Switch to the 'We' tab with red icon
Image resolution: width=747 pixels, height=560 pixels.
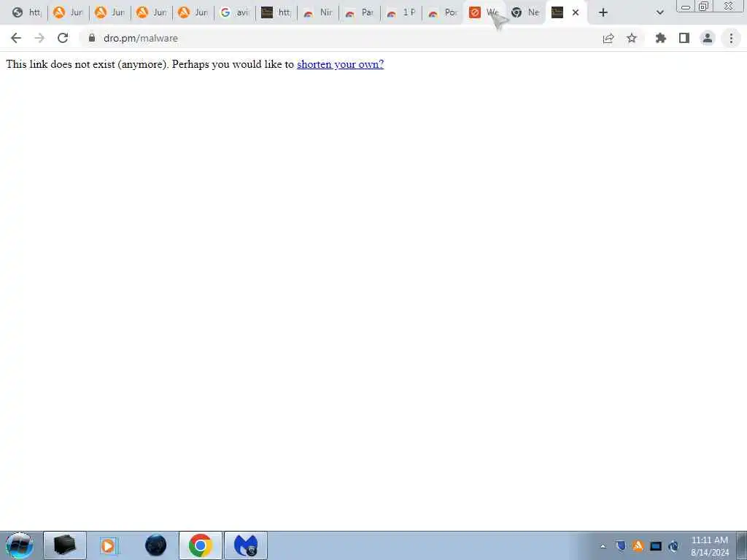tap(484, 13)
